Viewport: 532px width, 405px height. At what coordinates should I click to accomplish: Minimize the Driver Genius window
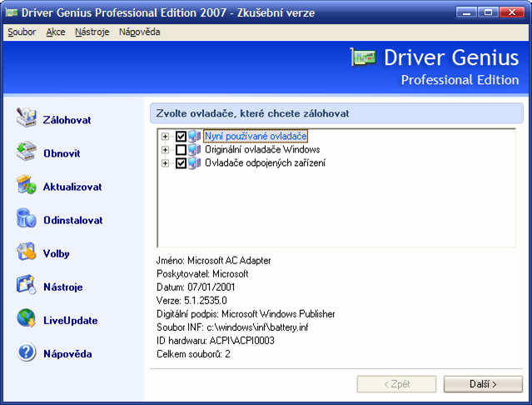pos(466,12)
